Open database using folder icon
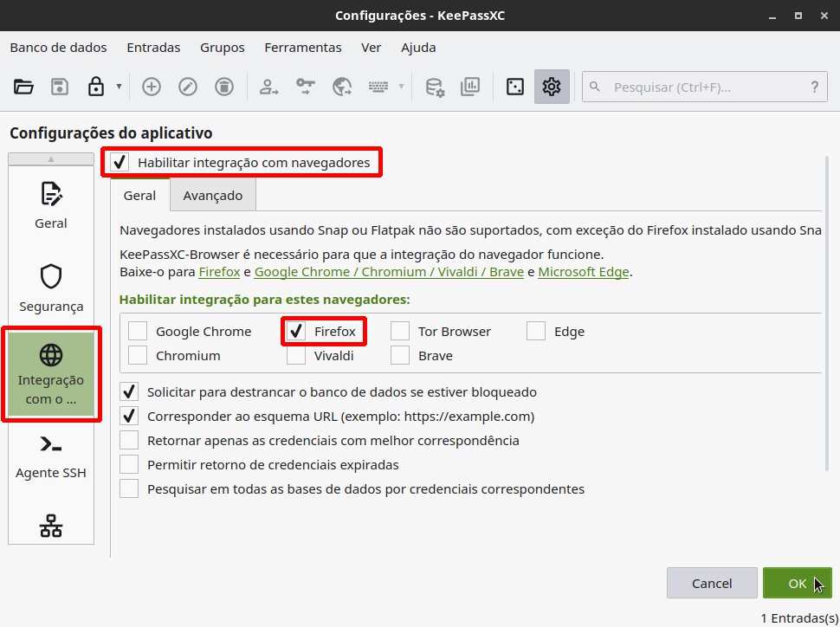The height and width of the screenshot is (627, 840). [x=23, y=87]
